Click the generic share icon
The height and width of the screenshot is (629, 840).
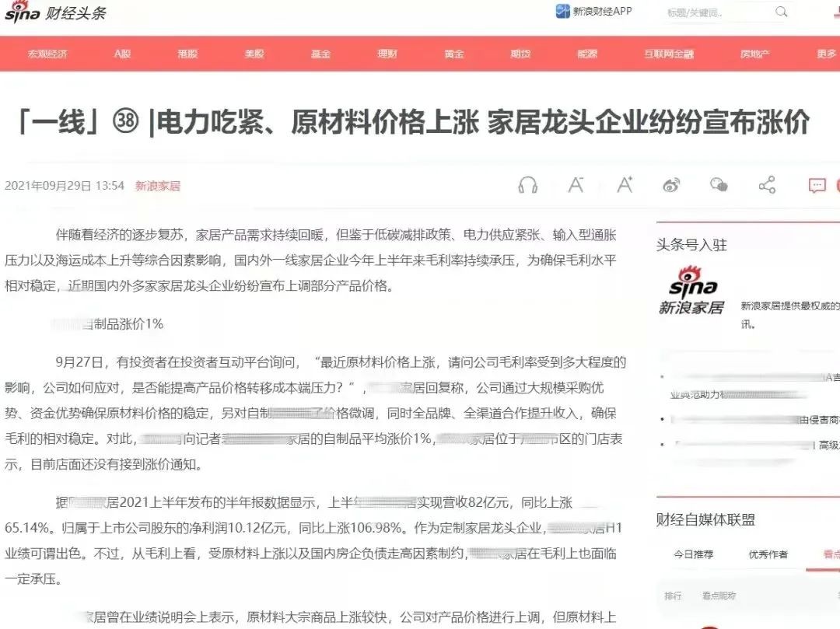pyautogui.click(x=767, y=185)
